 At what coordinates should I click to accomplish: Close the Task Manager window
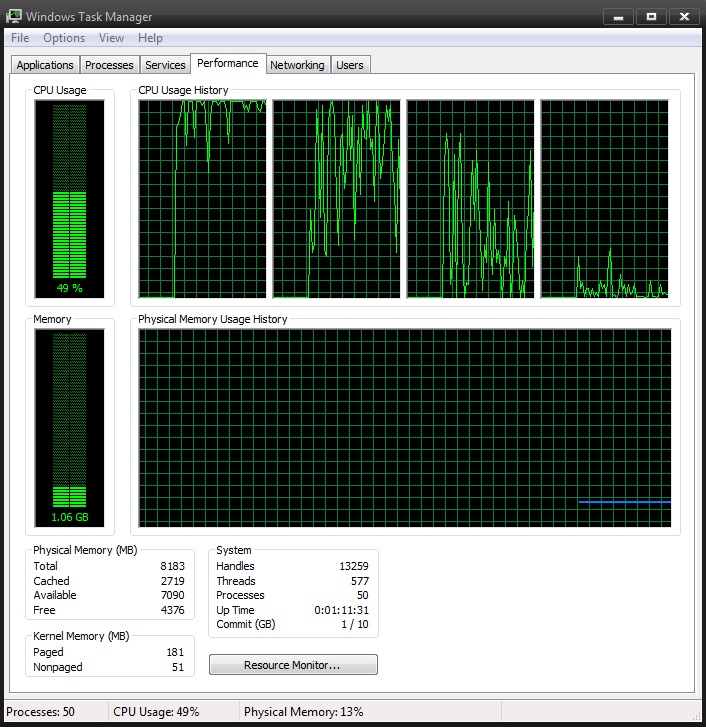click(684, 17)
